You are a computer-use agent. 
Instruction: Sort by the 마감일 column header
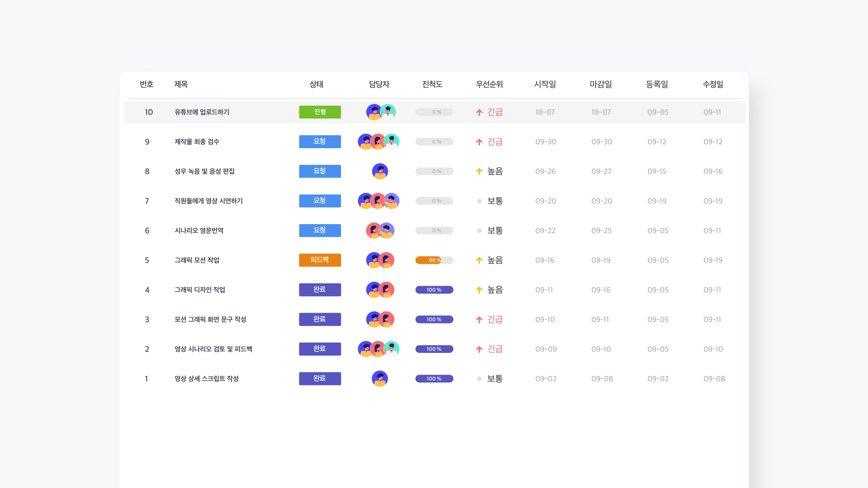tap(601, 84)
